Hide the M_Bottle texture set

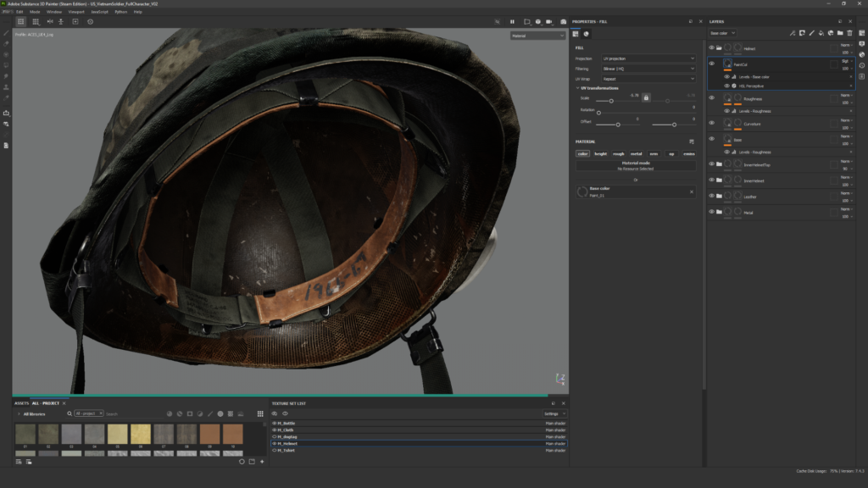(x=275, y=423)
